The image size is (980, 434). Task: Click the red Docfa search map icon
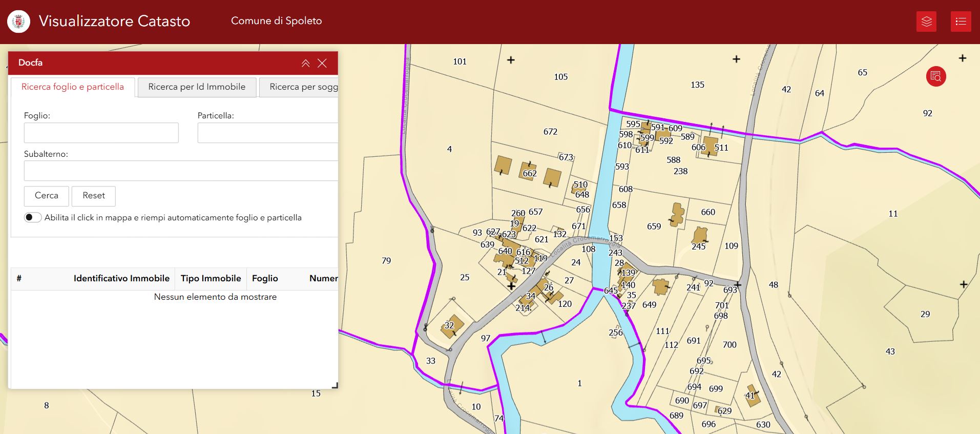pyautogui.click(x=935, y=77)
